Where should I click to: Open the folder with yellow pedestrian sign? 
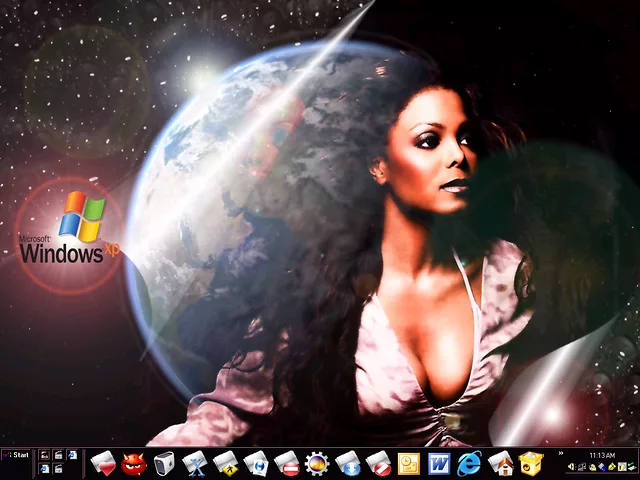(x=226, y=463)
